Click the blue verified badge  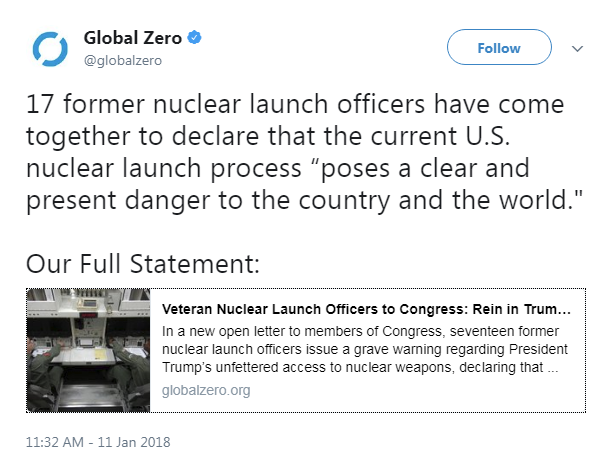point(195,38)
